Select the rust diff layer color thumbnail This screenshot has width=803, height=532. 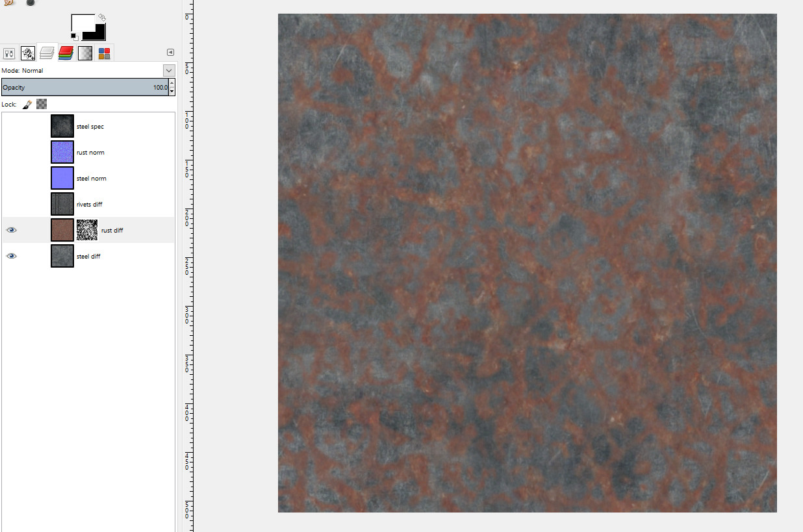pyautogui.click(x=62, y=230)
